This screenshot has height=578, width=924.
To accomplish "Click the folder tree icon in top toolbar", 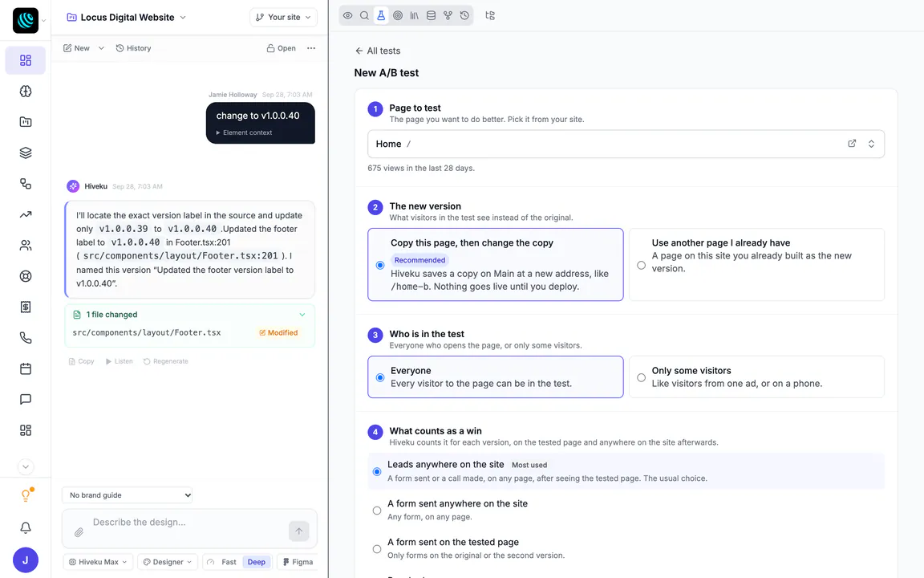I will pyautogui.click(x=490, y=16).
